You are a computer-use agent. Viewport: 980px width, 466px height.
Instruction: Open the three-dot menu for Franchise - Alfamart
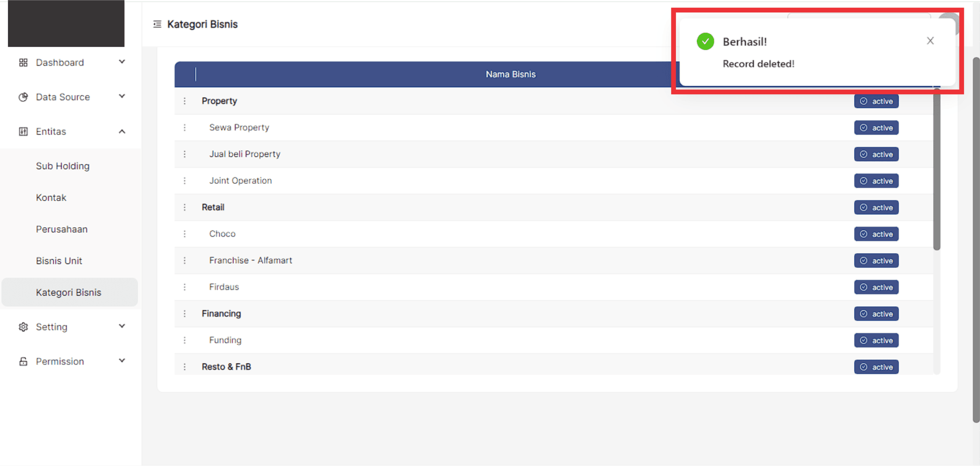(x=185, y=261)
